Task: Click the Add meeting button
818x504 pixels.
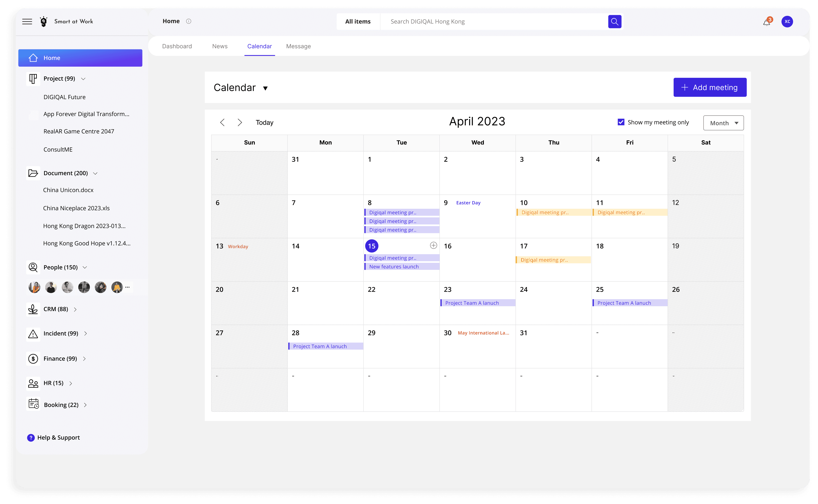Action: click(x=710, y=87)
